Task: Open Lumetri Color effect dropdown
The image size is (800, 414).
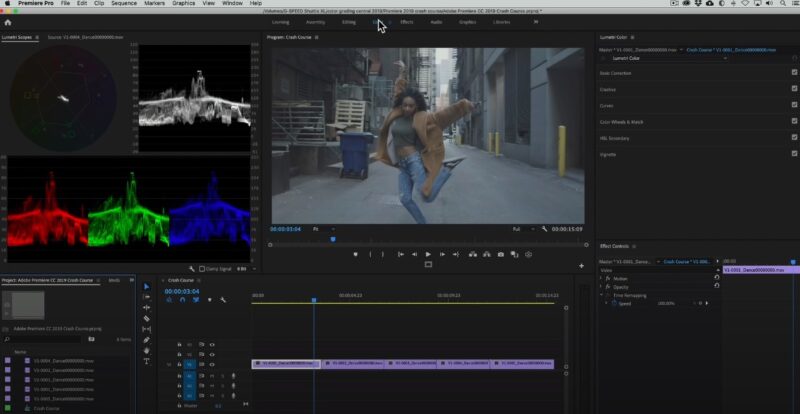Action: click(669, 58)
